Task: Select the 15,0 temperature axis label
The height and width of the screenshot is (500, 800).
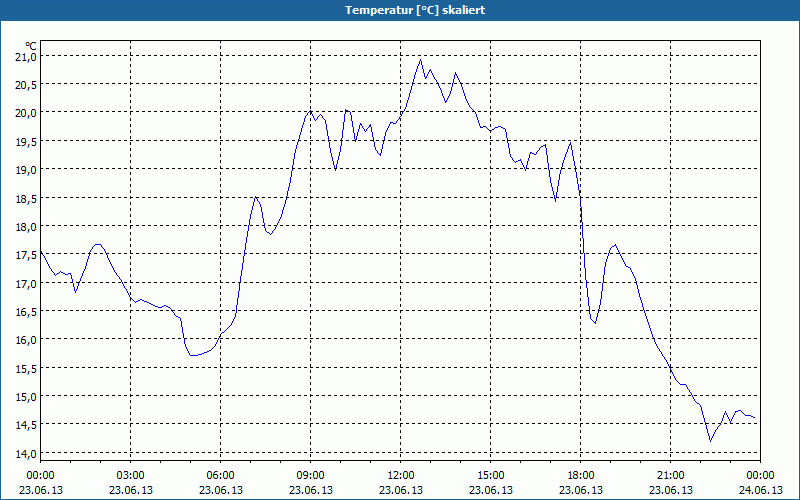Action: coord(25,397)
